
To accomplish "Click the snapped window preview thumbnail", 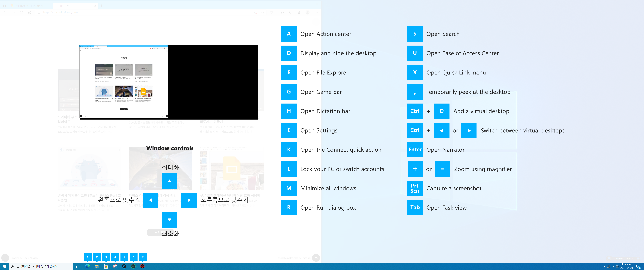I will coord(124,81).
